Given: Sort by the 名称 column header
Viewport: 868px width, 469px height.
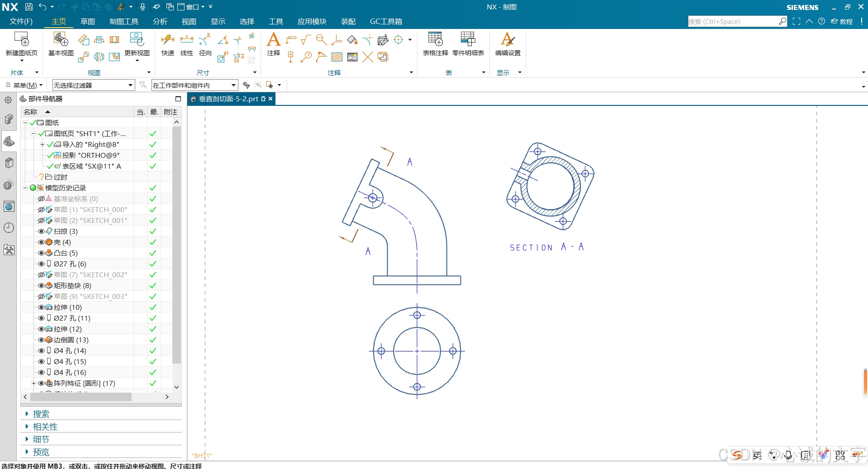Looking at the screenshot, I should 77,112.
